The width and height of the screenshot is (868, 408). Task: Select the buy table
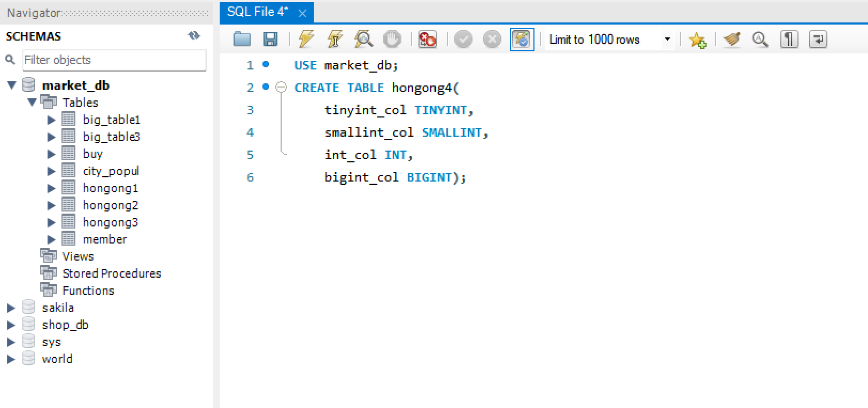(92, 154)
